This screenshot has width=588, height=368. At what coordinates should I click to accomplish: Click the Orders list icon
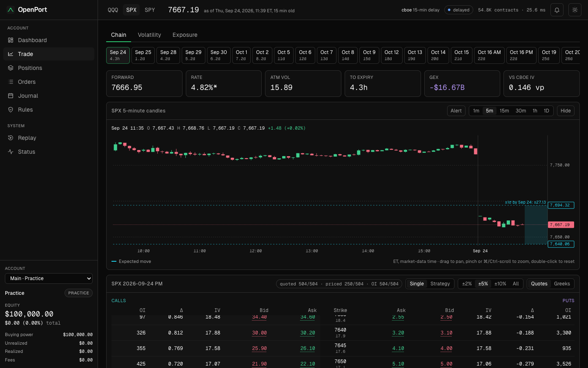[x=11, y=82]
